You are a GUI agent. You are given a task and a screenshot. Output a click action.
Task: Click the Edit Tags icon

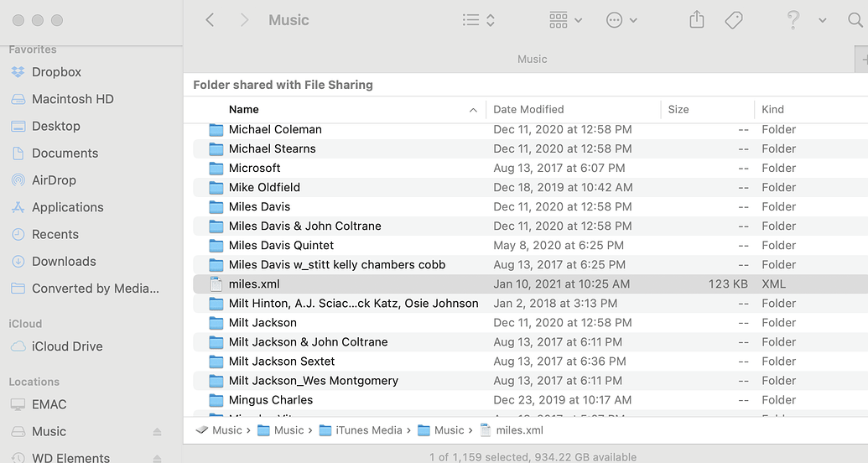pos(734,20)
